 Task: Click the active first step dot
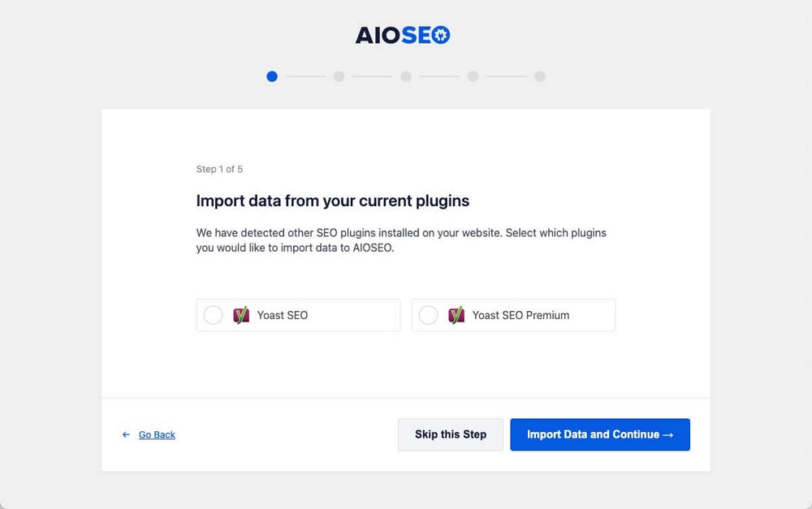272,76
